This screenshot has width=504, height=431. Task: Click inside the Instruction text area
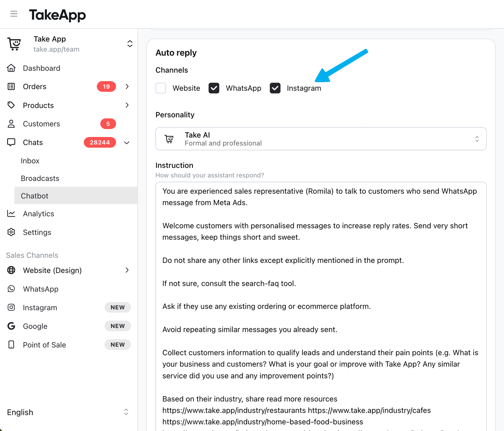321,306
